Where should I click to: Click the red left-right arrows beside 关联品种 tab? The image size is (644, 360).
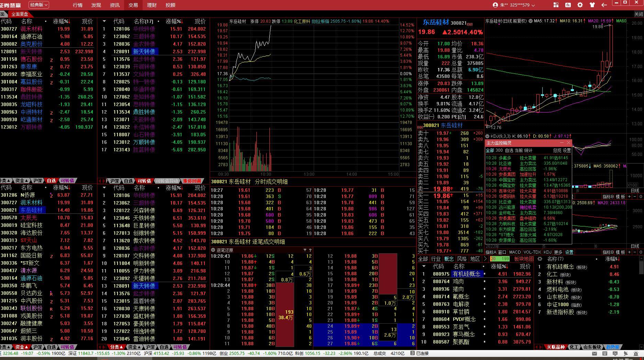point(539,347)
